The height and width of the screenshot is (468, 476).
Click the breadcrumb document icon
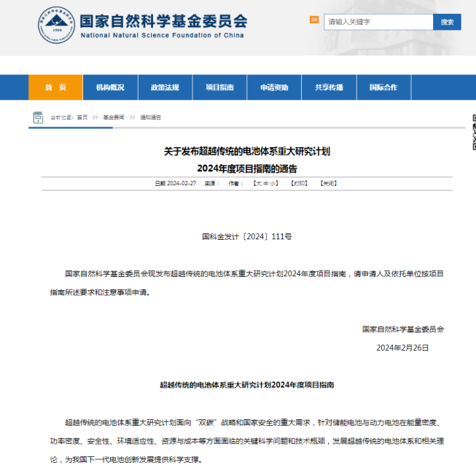(38, 117)
